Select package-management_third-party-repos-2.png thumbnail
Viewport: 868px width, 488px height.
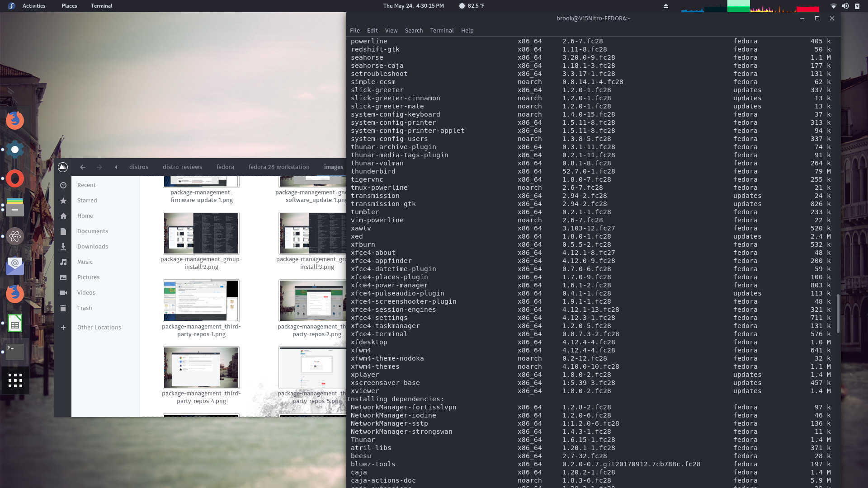pyautogui.click(x=312, y=300)
